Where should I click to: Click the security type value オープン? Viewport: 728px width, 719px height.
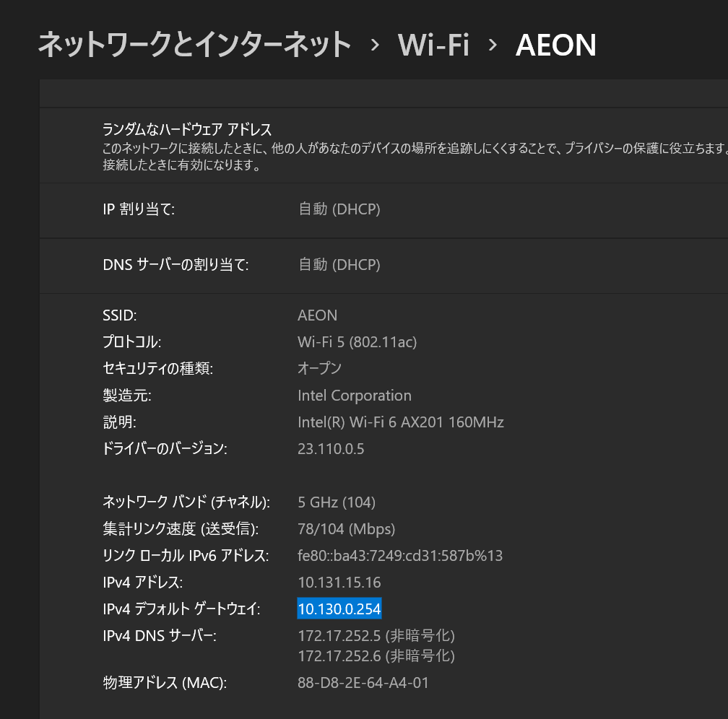pos(319,369)
